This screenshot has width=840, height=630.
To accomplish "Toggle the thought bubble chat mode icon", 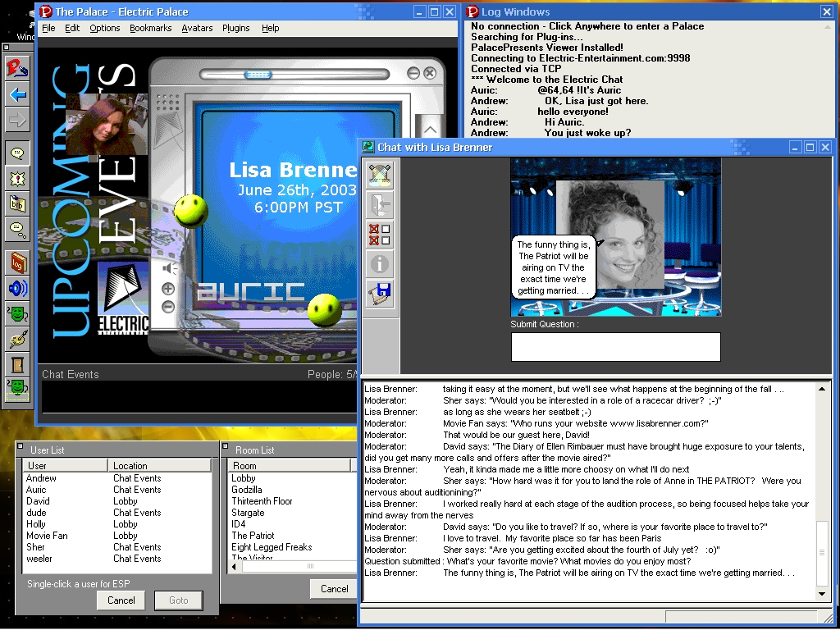I will point(17,229).
